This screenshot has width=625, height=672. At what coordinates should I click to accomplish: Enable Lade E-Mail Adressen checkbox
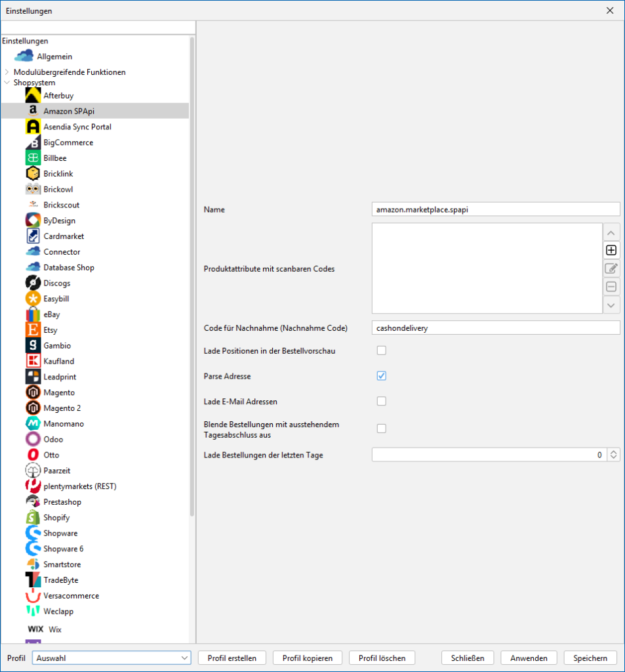coord(382,401)
